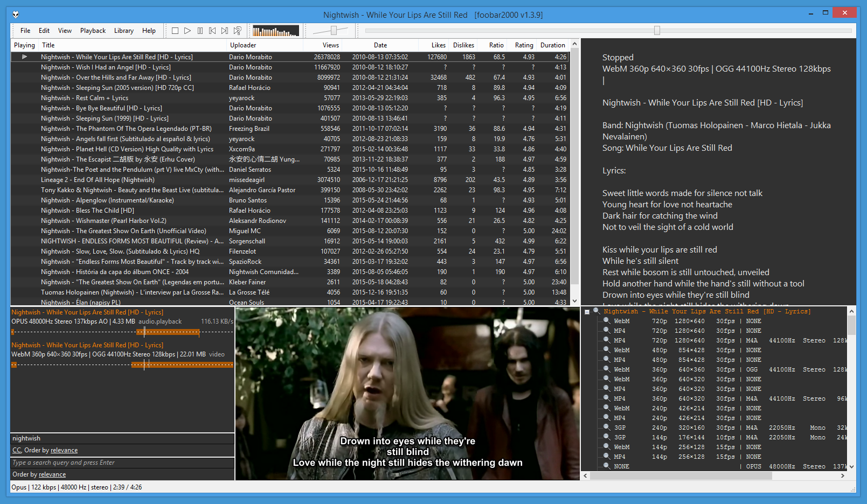Collapse the Nightwish formats tree node
Image resolution: width=867 pixels, height=504 pixels.
[x=587, y=312]
